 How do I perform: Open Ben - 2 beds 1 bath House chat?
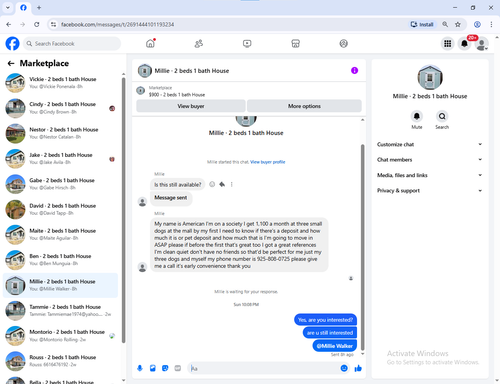coord(60,260)
